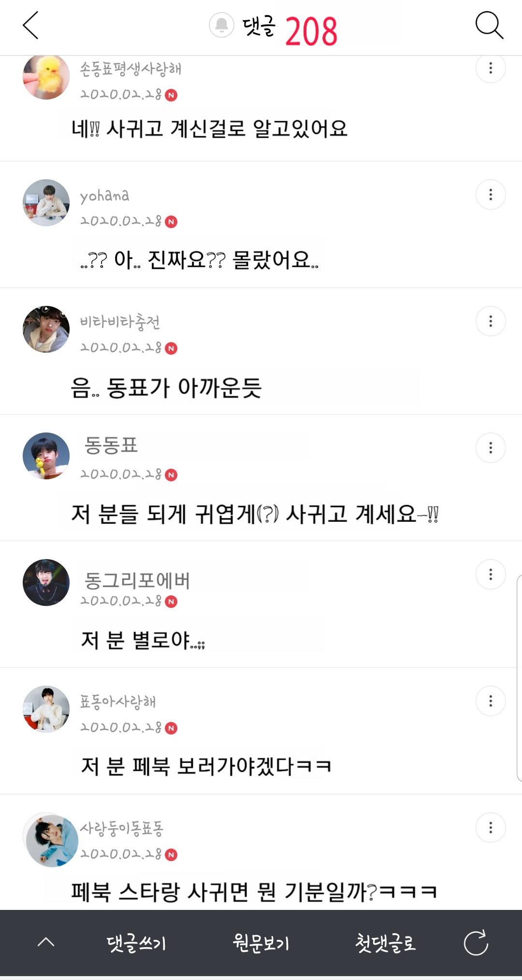
Task: Select 원문보기 in the bottom bar
Action: pos(261,943)
